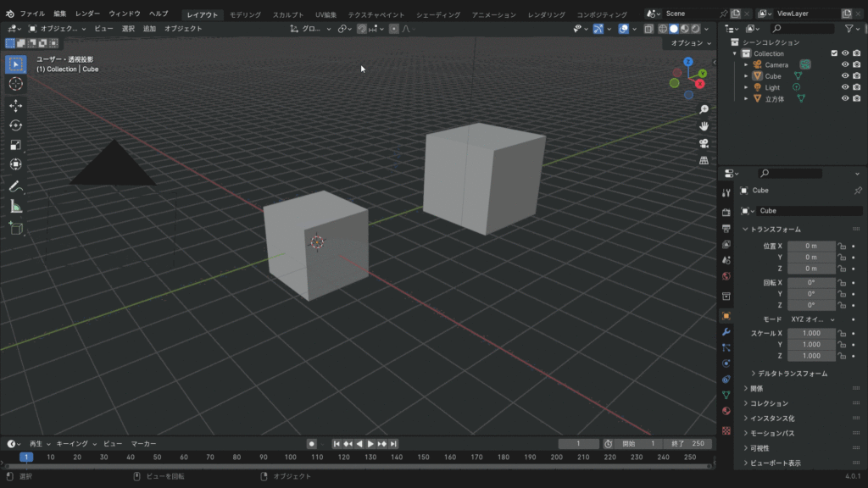Expand the 可視性 panel
This screenshot has height=488, width=868.
click(x=761, y=448)
